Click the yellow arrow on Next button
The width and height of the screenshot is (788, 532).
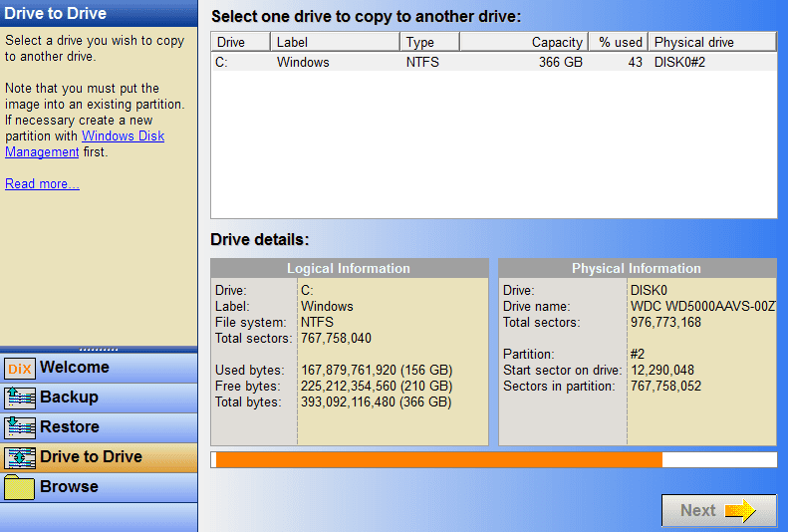pos(740,510)
